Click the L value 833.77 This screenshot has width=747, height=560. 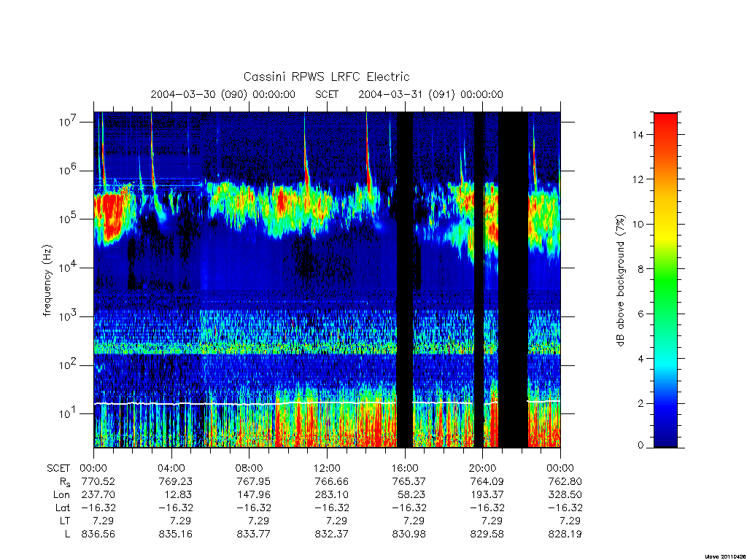(253, 534)
